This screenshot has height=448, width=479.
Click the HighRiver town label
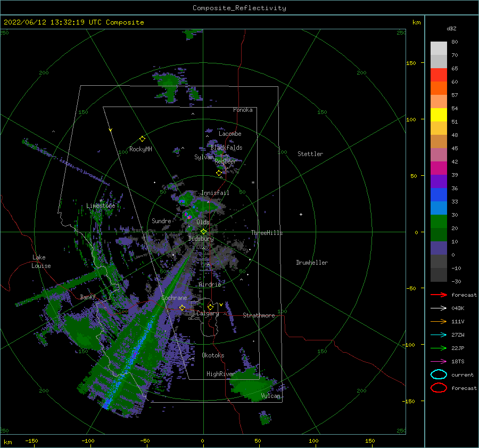pyautogui.click(x=220, y=374)
